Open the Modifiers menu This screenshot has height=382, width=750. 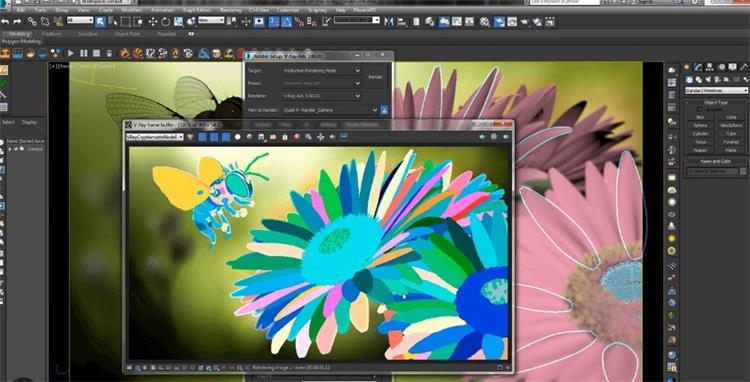point(132,10)
